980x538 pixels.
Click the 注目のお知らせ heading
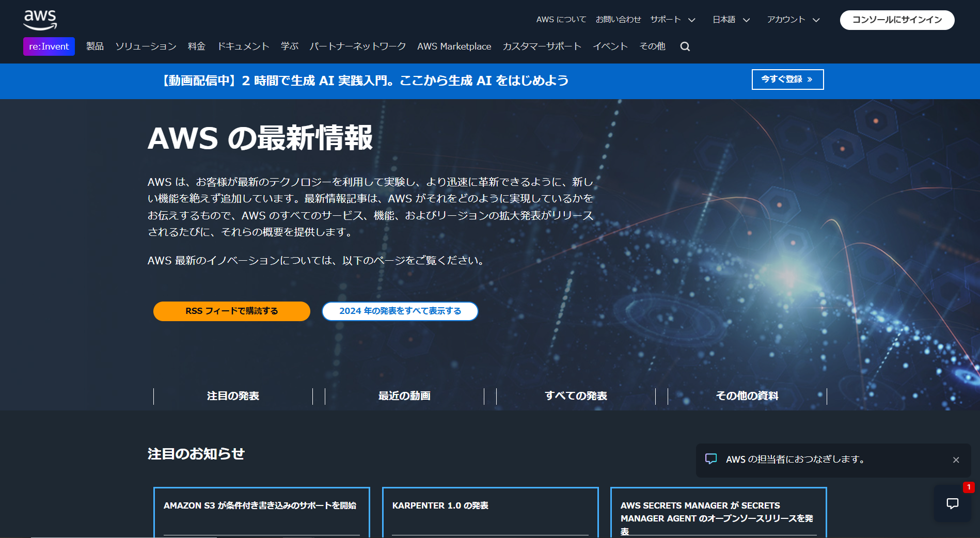point(196,454)
